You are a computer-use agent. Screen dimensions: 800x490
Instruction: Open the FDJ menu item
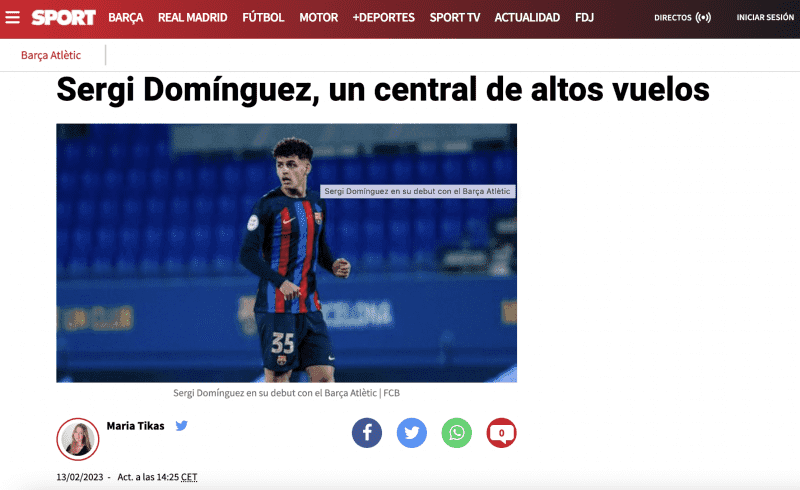coord(584,17)
